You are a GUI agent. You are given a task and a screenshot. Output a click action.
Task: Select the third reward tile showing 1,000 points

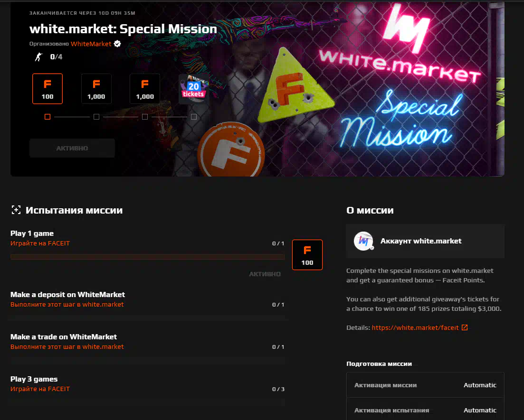point(145,89)
